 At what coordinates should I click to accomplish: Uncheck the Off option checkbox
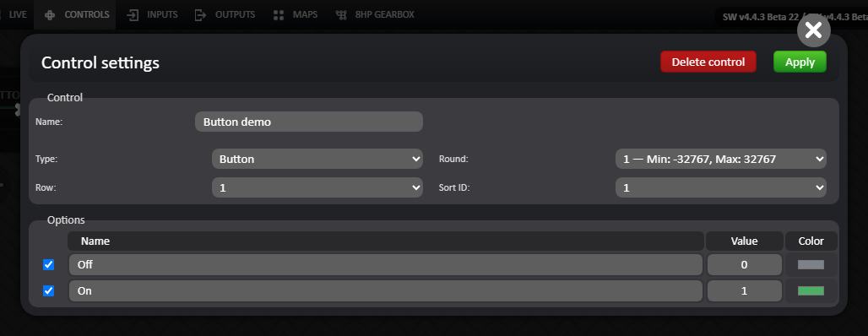49,264
